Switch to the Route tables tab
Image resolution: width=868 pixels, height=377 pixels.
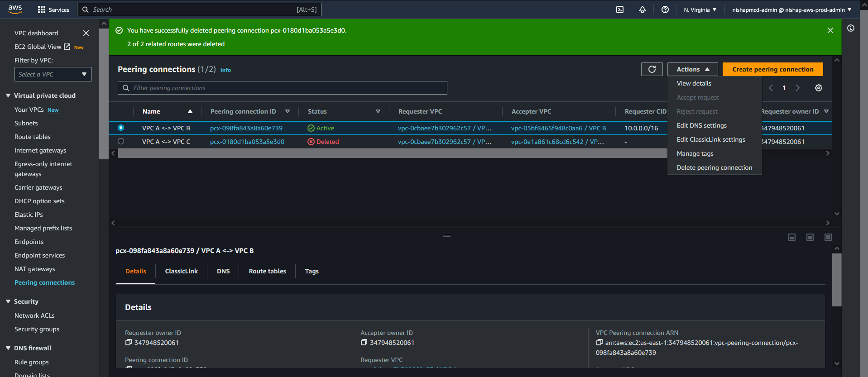point(267,271)
